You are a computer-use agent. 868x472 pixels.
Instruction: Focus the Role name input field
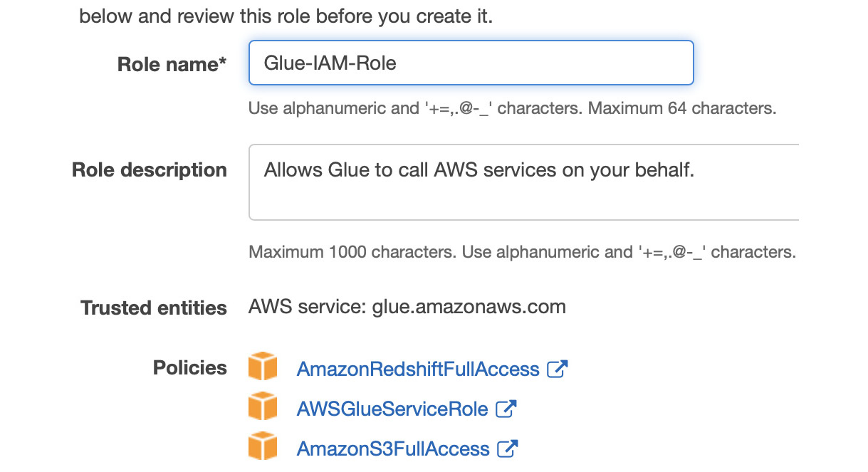tap(471, 63)
